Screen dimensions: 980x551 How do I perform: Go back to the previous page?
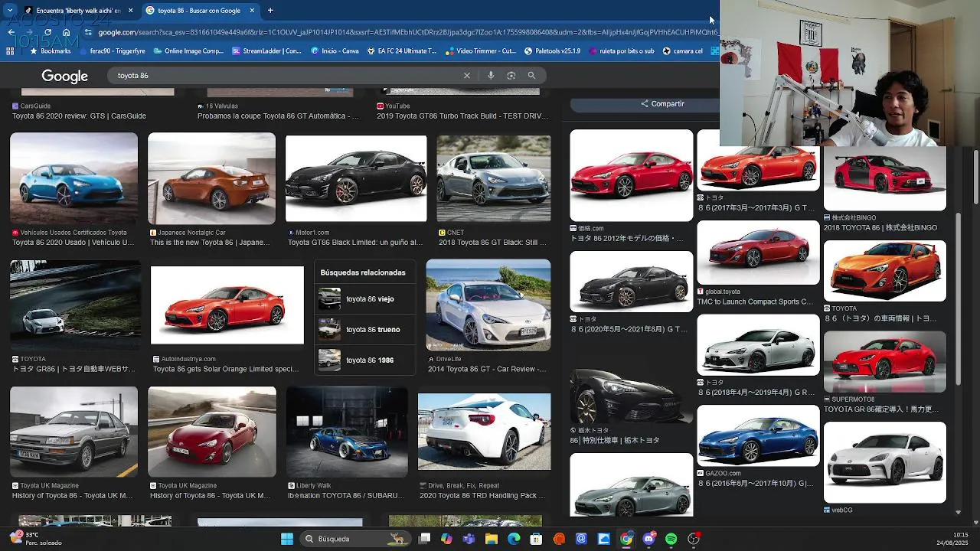(x=11, y=32)
